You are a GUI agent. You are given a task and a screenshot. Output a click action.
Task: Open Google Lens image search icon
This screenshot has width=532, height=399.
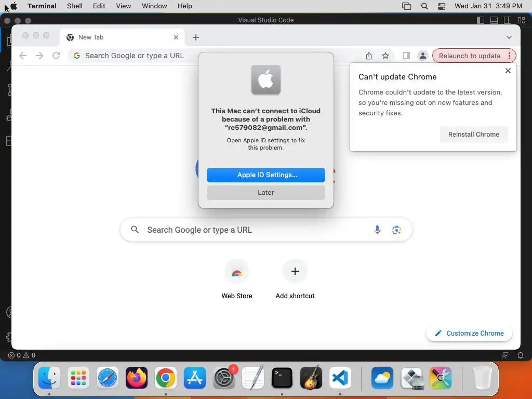[x=396, y=230]
